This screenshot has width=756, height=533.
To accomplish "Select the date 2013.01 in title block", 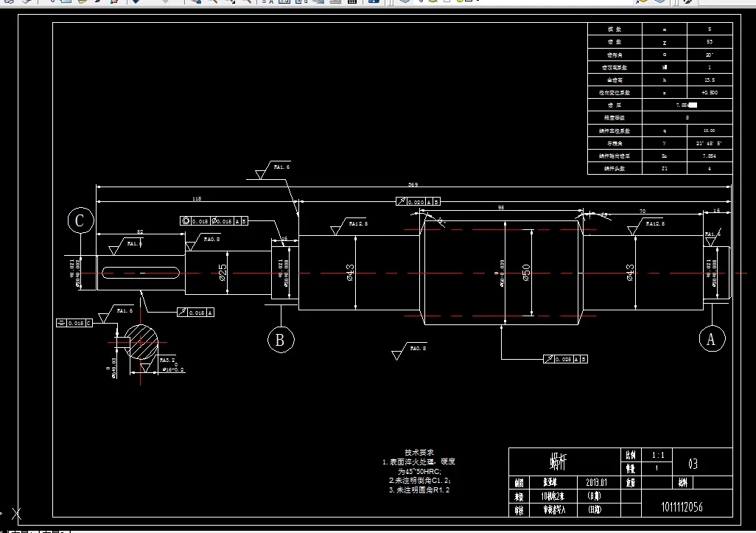I will pos(596,482).
